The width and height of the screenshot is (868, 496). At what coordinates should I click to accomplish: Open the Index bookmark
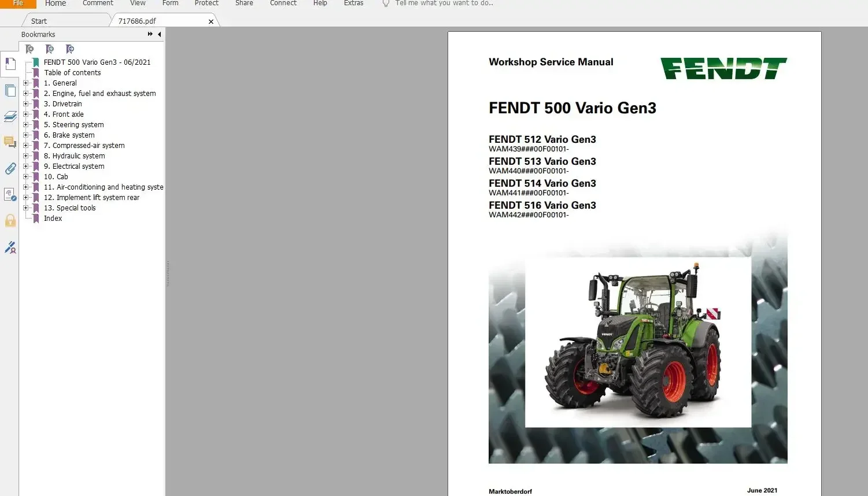(53, 218)
